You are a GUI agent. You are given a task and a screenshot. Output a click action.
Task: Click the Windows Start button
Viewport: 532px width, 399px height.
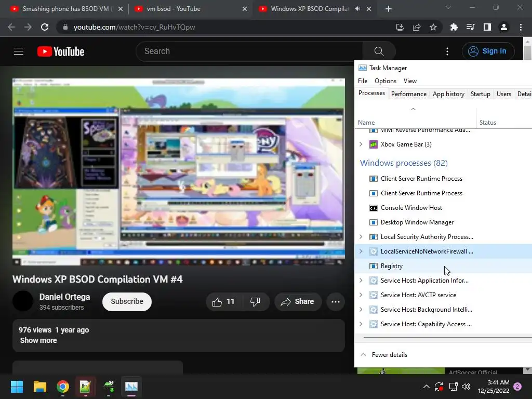tap(17, 387)
